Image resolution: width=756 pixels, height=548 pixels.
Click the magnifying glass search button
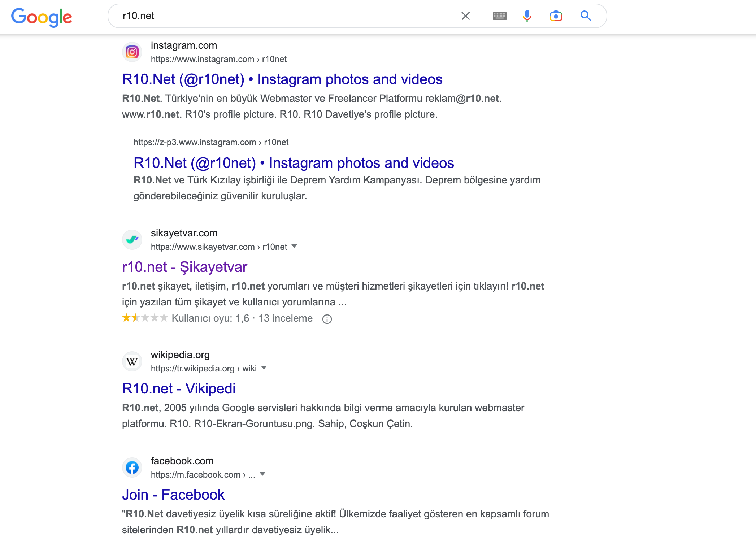[x=586, y=16]
